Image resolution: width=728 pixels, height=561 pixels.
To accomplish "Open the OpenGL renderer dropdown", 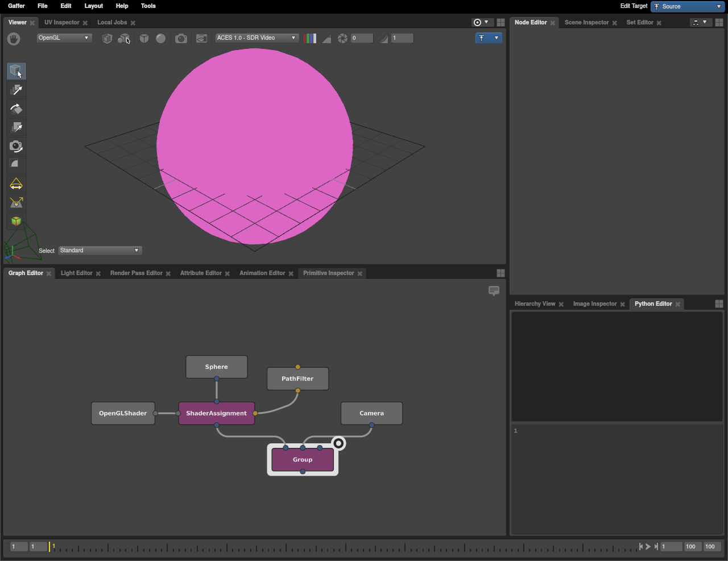I will pyautogui.click(x=64, y=38).
